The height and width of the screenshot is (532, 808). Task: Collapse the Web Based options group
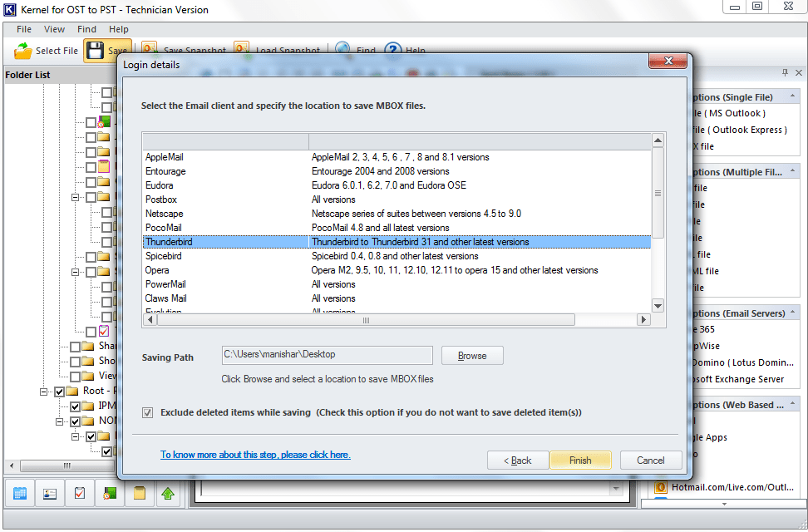(x=792, y=404)
